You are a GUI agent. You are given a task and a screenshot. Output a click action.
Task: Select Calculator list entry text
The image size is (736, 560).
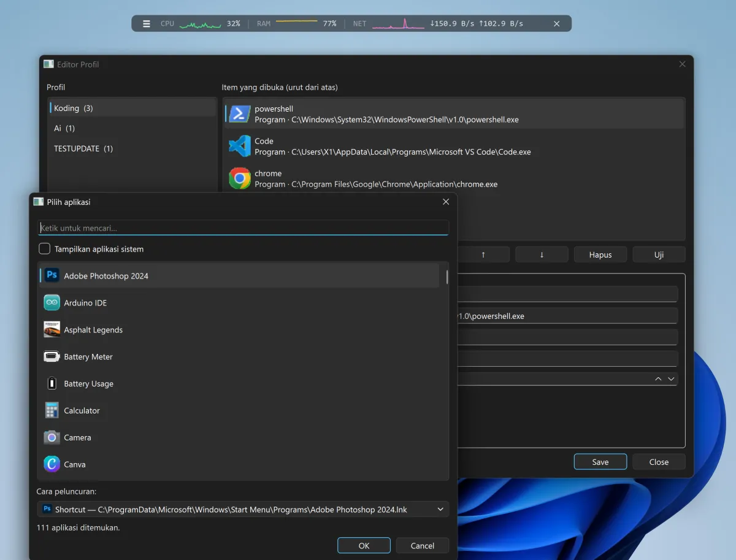[82, 411]
